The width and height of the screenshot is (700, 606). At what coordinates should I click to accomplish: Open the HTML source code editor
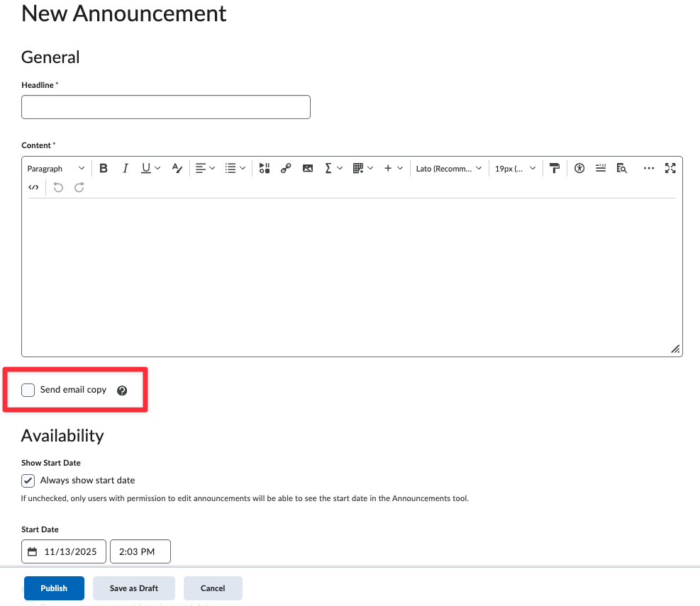coord(33,188)
